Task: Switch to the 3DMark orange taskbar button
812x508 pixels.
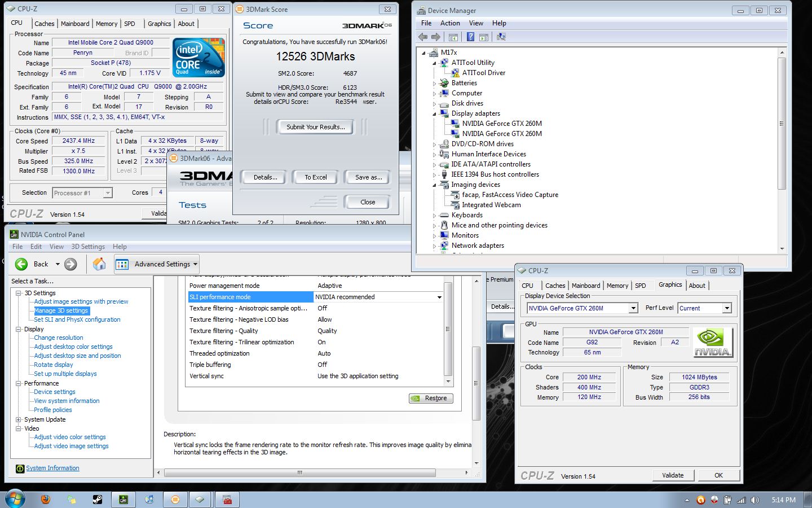Action: click(175, 500)
